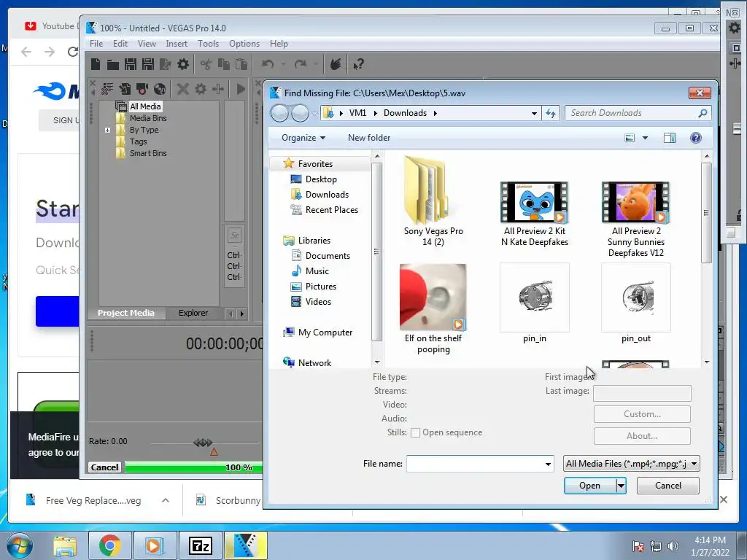747x560 pixels.
Task: Click the refresh button beside the address bar
Action: point(551,113)
